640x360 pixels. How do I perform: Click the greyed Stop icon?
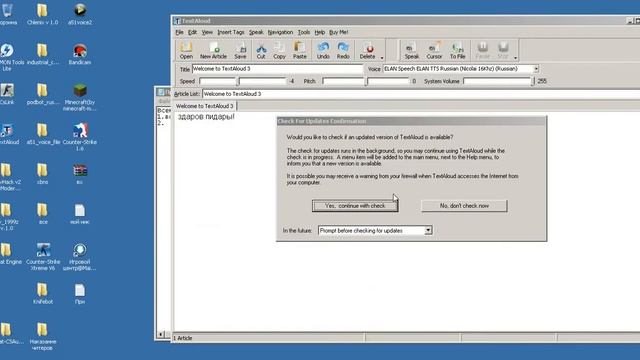503,51
